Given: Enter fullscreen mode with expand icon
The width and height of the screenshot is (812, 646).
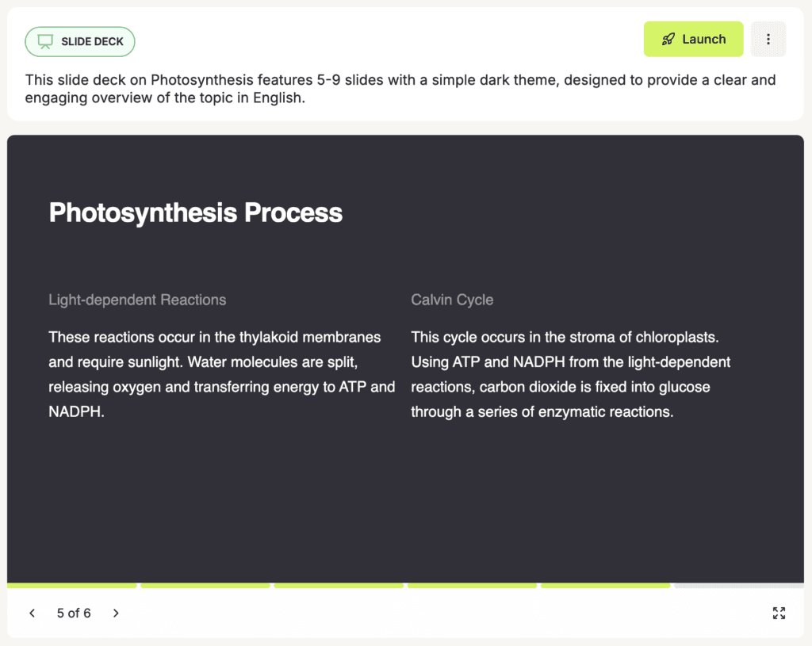Looking at the screenshot, I should pyautogui.click(x=779, y=614).
